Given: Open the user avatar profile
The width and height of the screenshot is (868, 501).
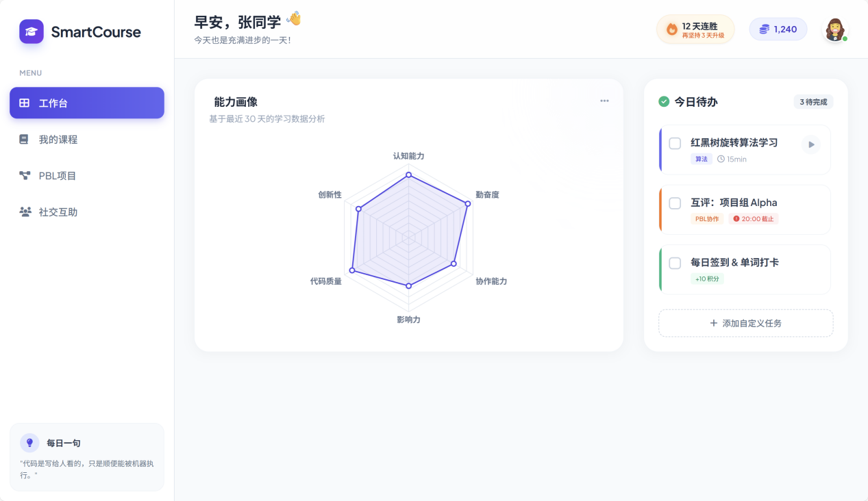Looking at the screenshot, I should [x=834, y=29].
